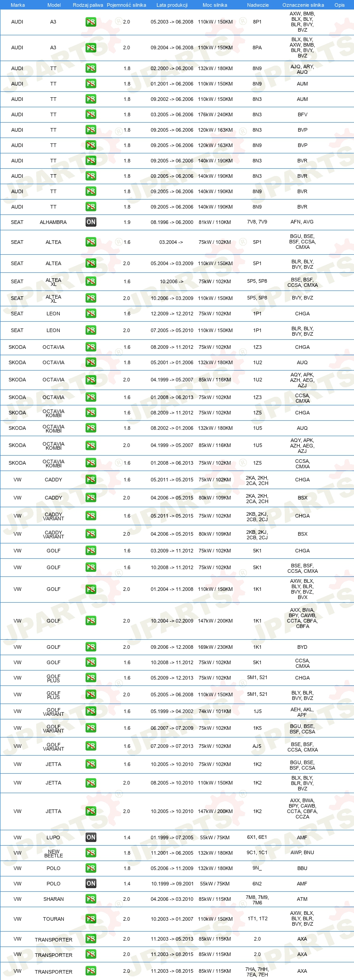Click the Opis column header

(x=340, y=5)
